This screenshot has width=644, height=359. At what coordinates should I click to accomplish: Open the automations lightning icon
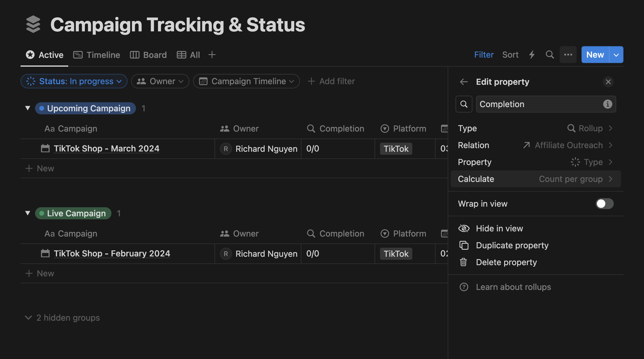pyautogui.click(x=532, y=55)
